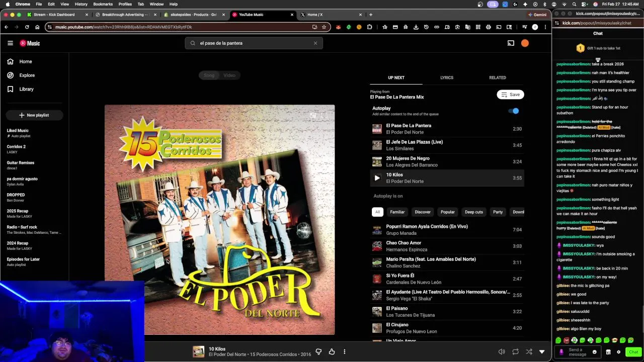
Task: Open Chrome extensions puzzle icon
Action: pyautogui.click(x=369, y=27)
